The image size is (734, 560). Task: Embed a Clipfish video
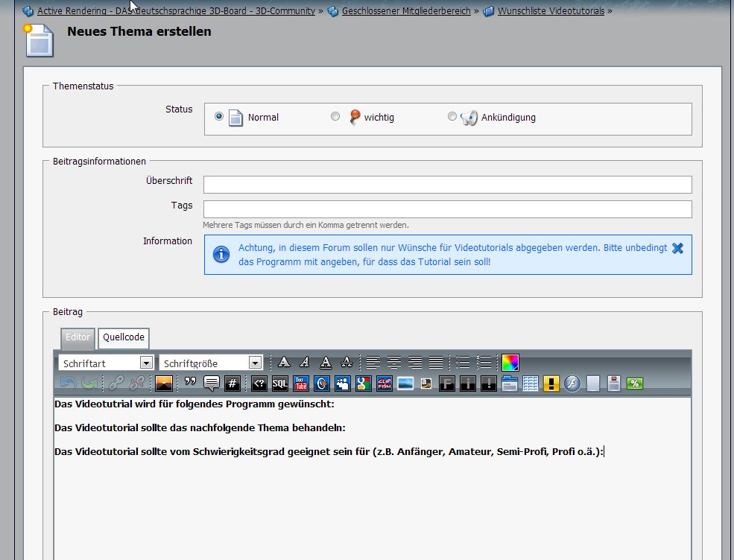385,384
